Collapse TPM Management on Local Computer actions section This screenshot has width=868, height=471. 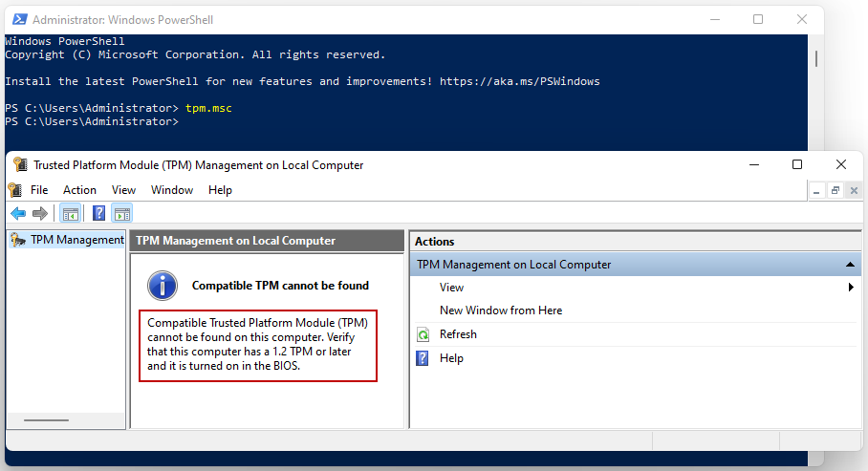[850, 265]
